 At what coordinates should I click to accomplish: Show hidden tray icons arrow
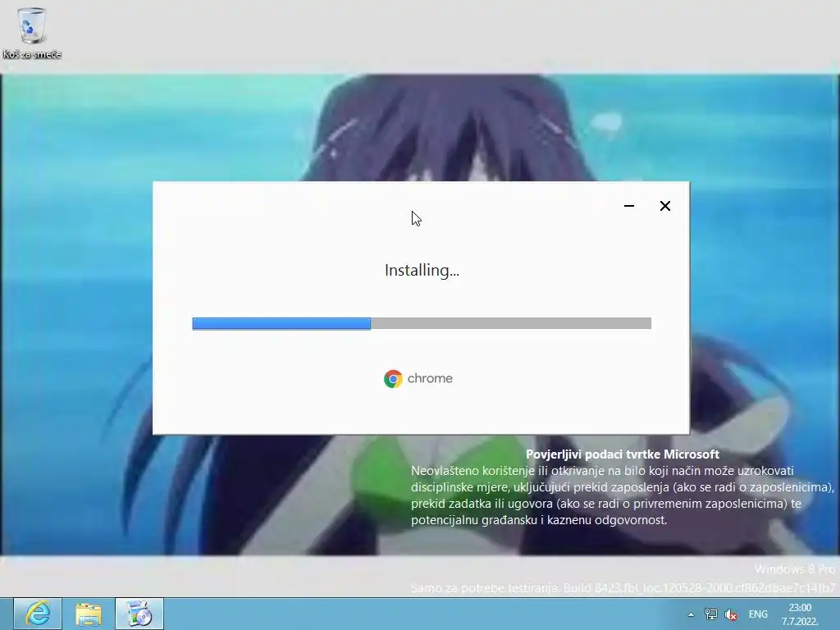pos(691,614)
